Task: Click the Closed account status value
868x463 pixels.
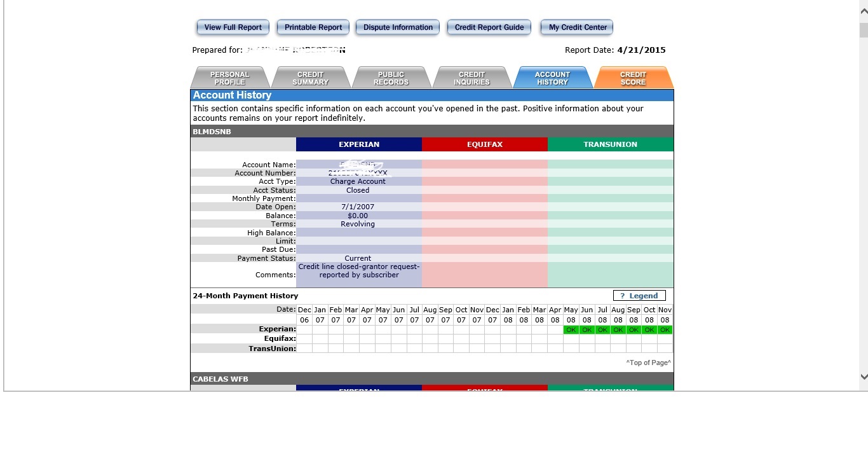Action: click(358, 190)
